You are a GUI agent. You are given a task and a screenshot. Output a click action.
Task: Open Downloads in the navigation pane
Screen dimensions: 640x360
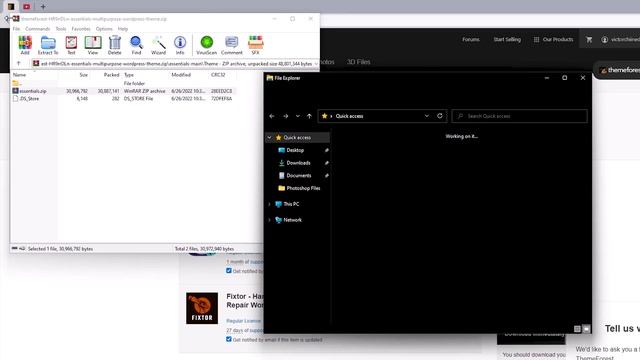(x=298, y=163)
